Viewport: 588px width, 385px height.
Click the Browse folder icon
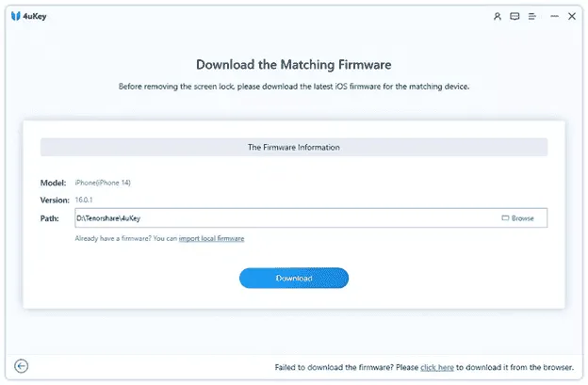coord(506,218)
